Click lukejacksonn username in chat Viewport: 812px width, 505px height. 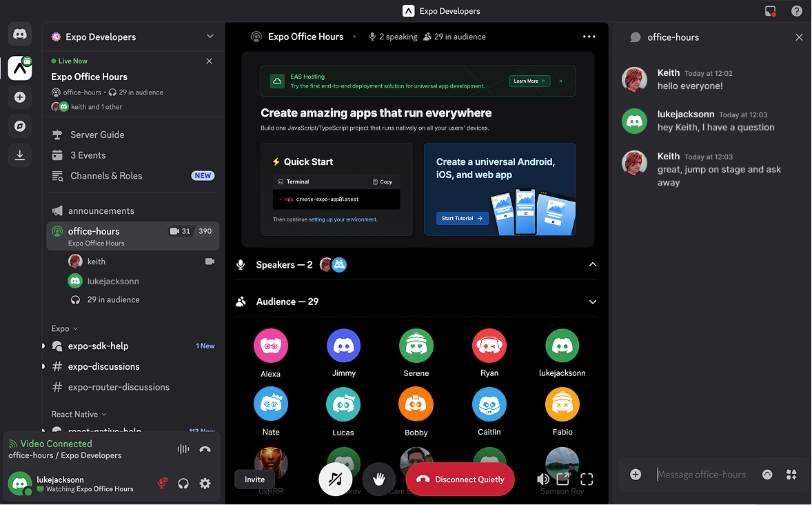point(686,114)
